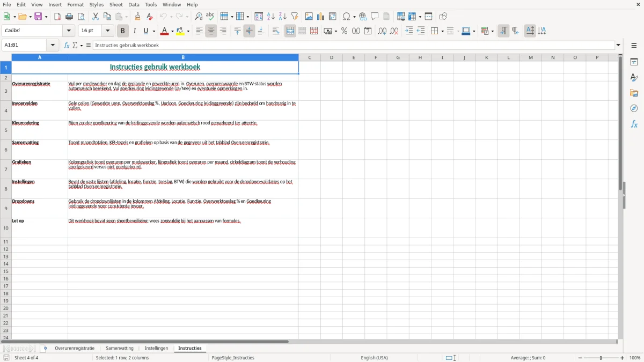Open the Sheet menu
This screenshot has height=362, width=644.
pyautogui.click(x=116, y=4)
